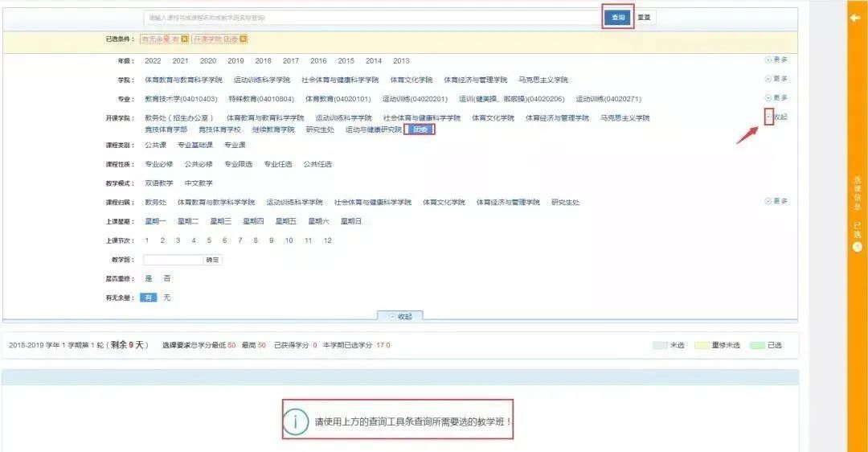Viewport: 868px width, 452px height.
Task: Remove the 开课学院 团委 condition tag
Action: [x=243, y=39]
